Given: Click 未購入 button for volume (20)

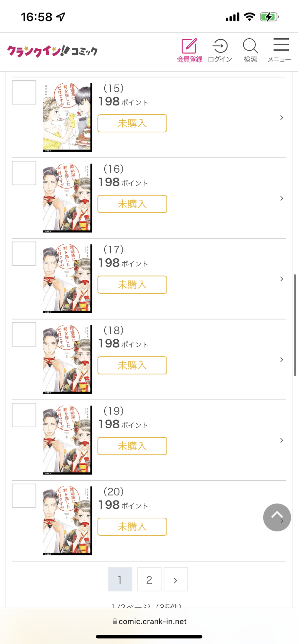Looking at the screenshot, I should tap(132, 527).
